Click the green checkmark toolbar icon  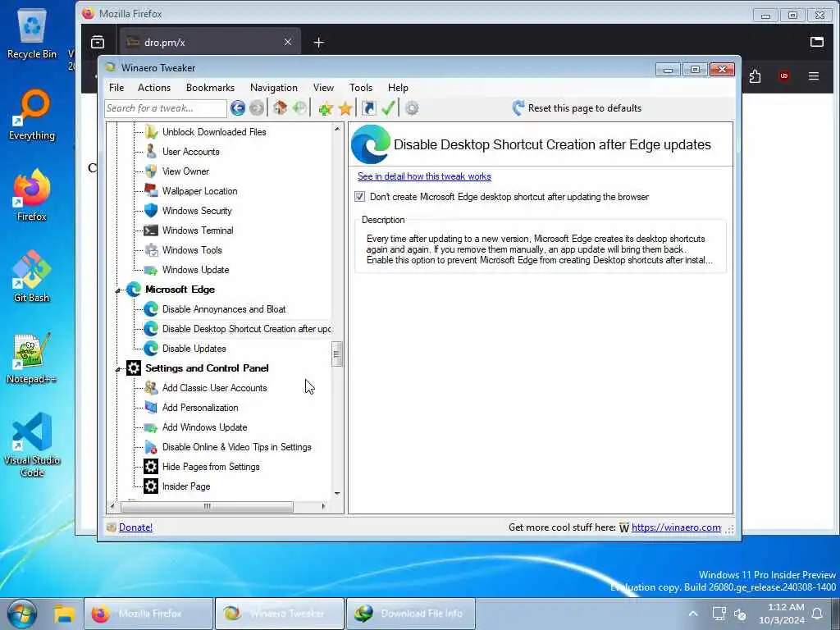(x=388, y=108)
